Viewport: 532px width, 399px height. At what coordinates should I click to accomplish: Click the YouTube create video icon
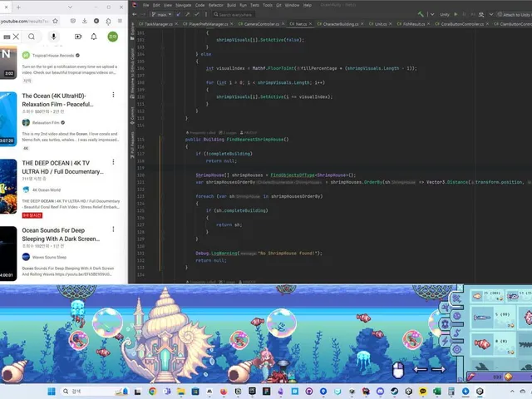tap(78, 37)
